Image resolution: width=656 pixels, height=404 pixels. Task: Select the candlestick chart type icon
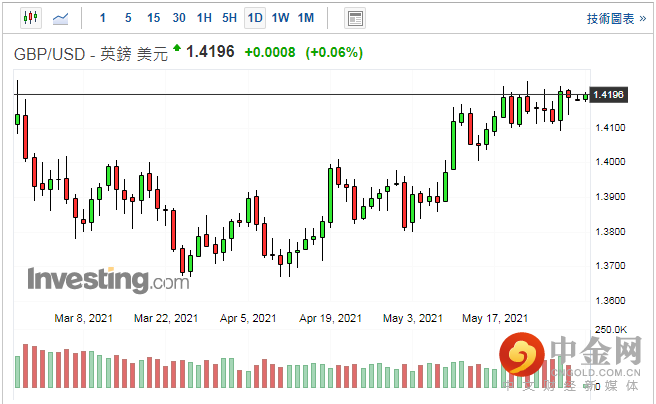[29, 18]
